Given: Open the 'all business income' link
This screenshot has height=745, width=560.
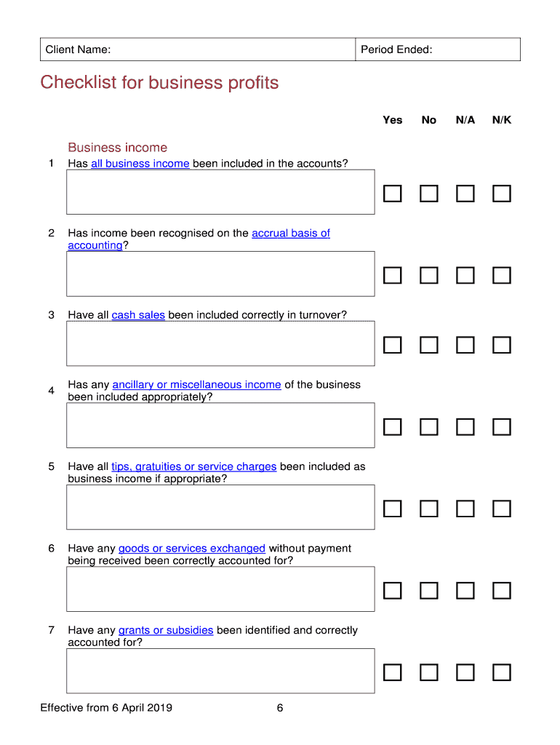Looking at the screenshot, I should click(x=140, y=164).
